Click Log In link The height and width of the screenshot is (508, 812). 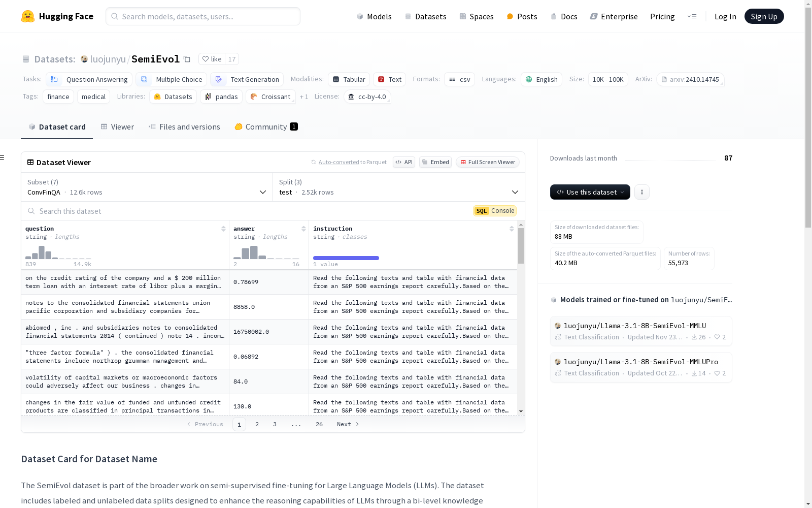coord(725,16)
